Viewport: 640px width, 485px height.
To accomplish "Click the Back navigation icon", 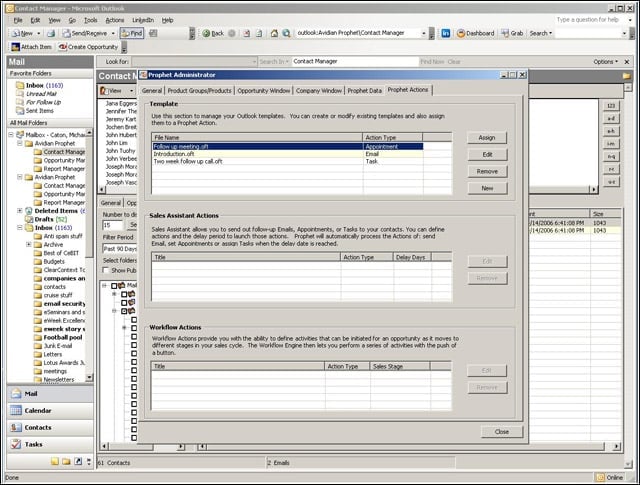I will (213, 33).
